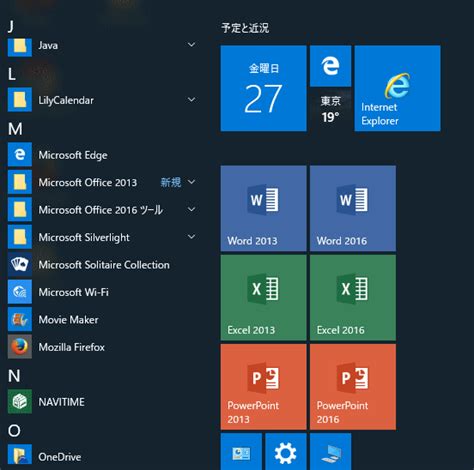This screenshot has width=474, height=470.
Task: Click the Mozilla Firefox icon in the app list
Action: pos(20,347)
